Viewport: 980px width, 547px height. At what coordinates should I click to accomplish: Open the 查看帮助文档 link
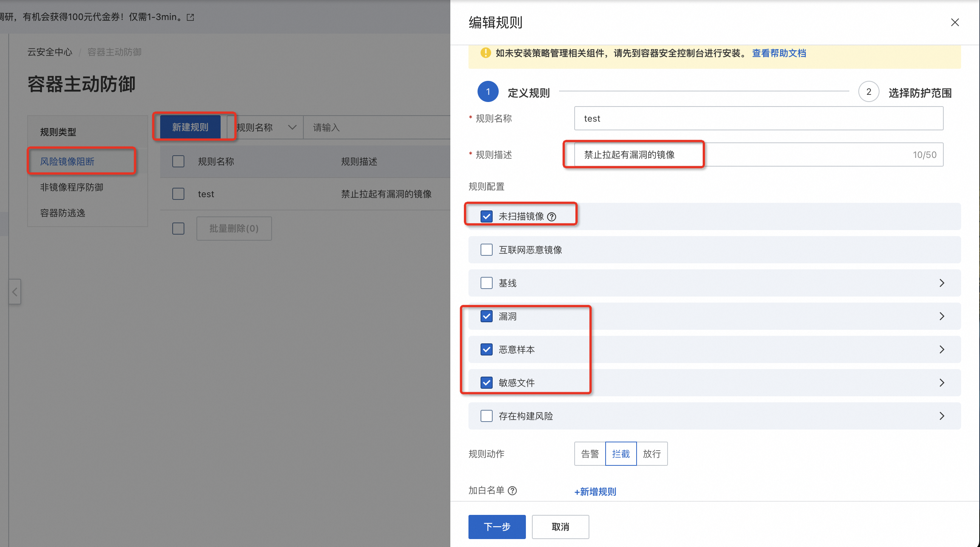[779, 53]
